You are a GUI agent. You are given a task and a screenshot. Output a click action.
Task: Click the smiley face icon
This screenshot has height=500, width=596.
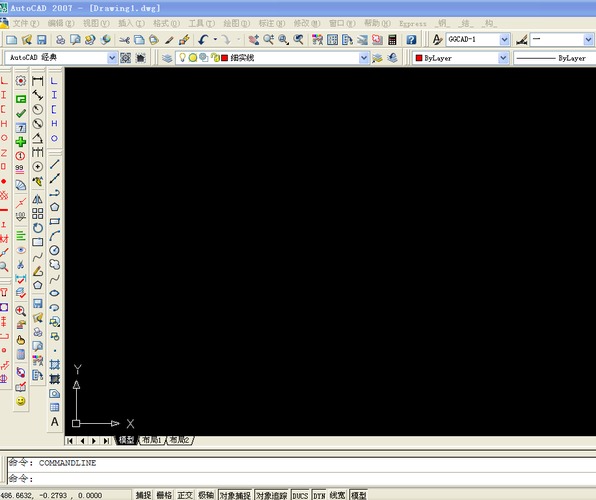pos(21,401)
